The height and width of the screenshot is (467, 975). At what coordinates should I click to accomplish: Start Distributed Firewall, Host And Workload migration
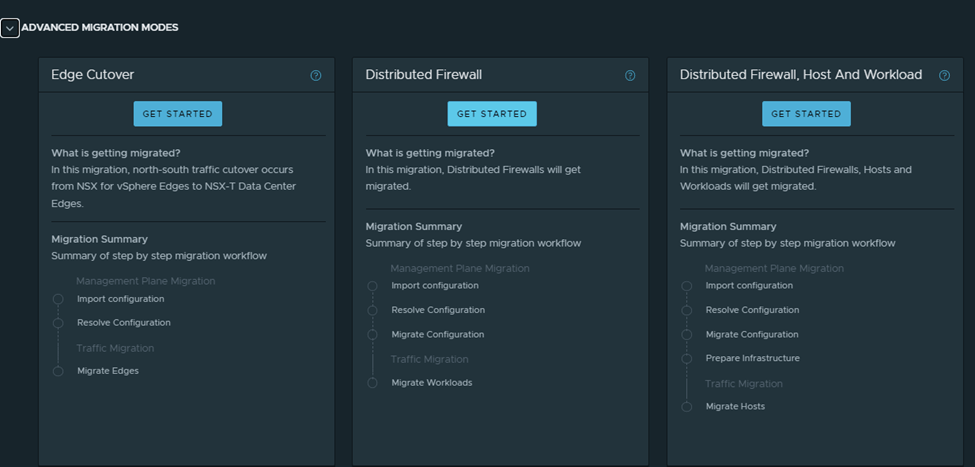(806, 114)
